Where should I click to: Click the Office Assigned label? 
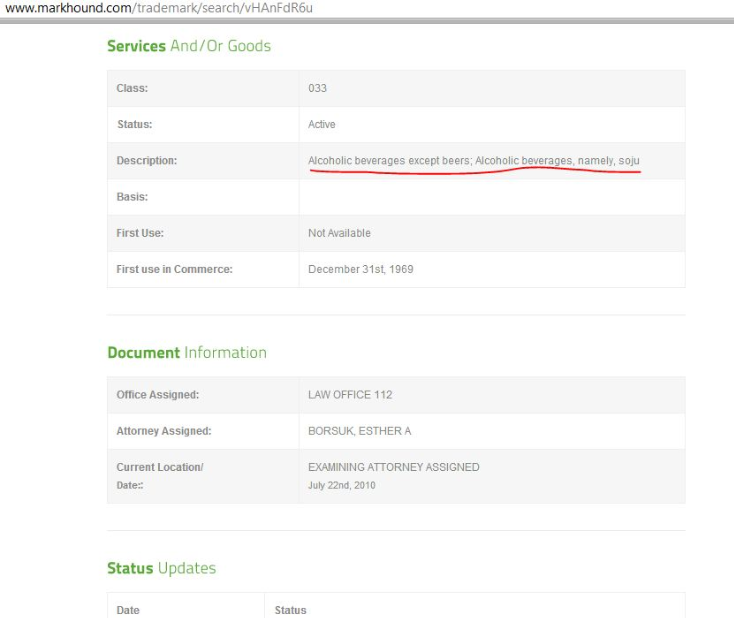coord(157,394)
